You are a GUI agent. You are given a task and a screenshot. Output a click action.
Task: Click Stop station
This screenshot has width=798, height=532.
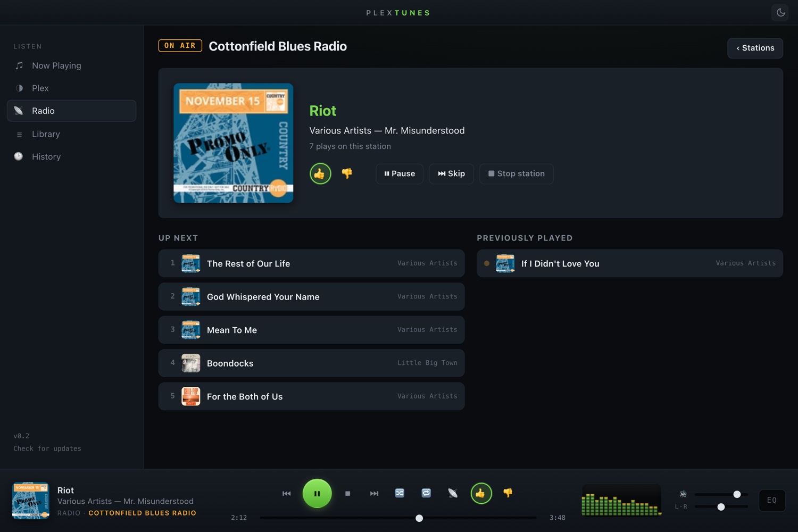[516, 173]
